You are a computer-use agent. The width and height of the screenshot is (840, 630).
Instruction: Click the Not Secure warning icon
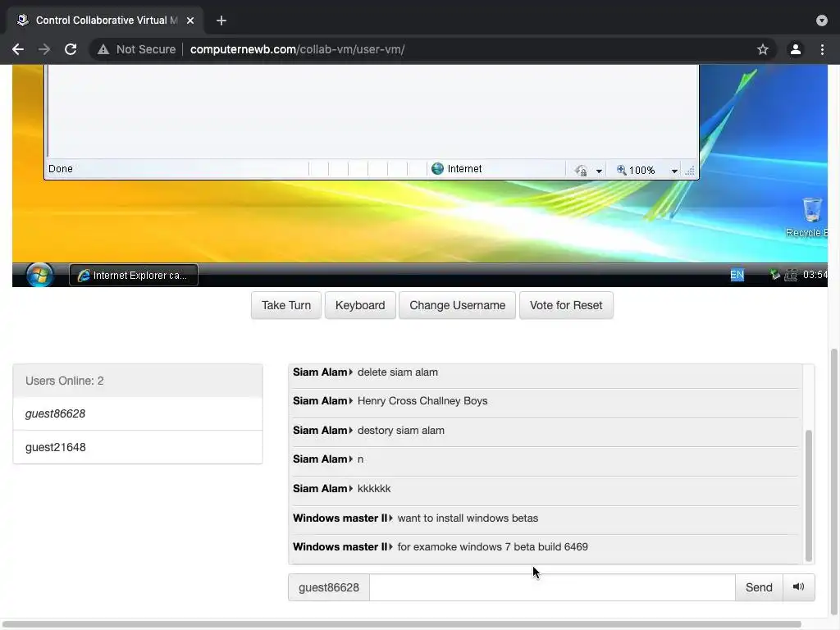point(103,49)
